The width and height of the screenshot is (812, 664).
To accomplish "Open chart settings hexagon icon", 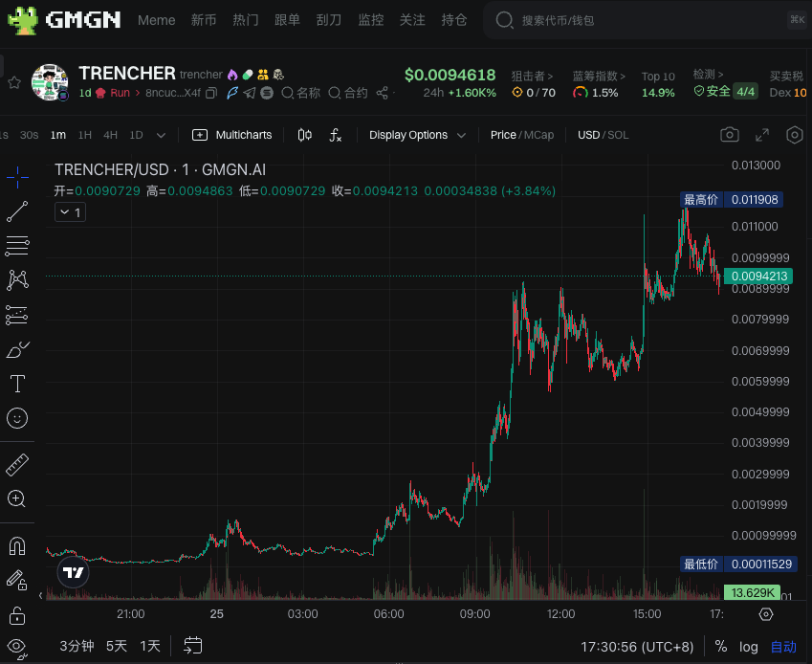I will click(x=795, y=135).
